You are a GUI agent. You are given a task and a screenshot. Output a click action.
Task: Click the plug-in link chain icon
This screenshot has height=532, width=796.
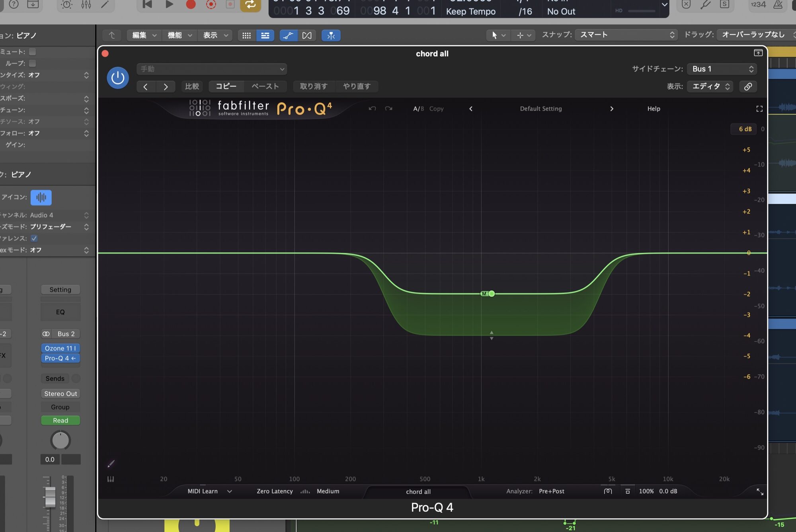pyautogui.click(x=748, y=86)
